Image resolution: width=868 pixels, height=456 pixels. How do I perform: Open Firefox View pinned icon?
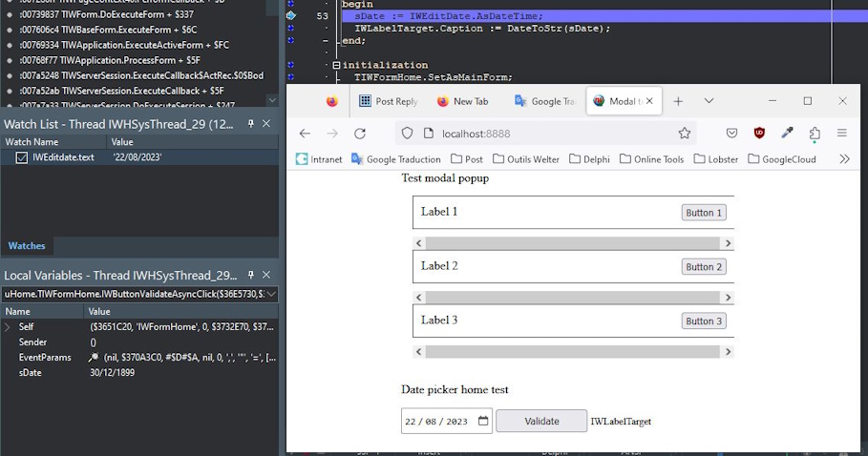[332, 101]
